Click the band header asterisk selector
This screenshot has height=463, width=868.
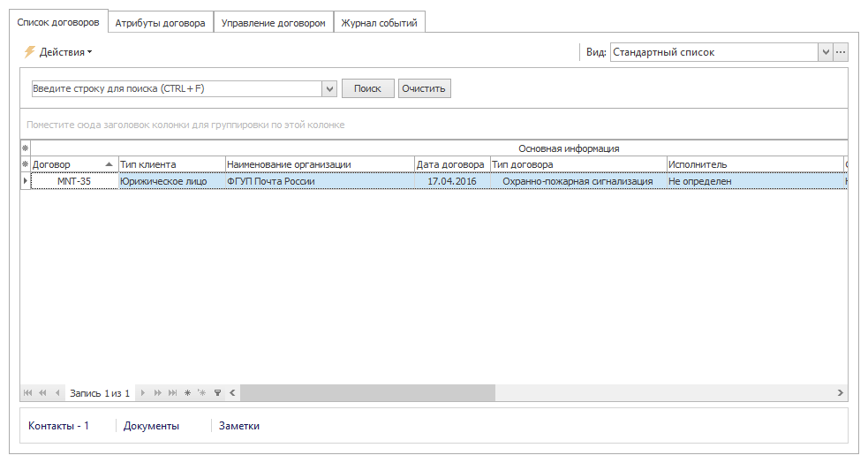click(26, 148)
